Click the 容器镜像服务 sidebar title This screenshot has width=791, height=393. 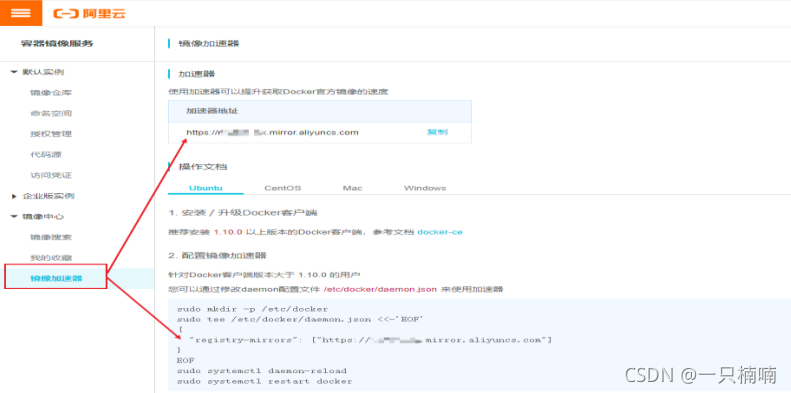(x=57, y=43)
